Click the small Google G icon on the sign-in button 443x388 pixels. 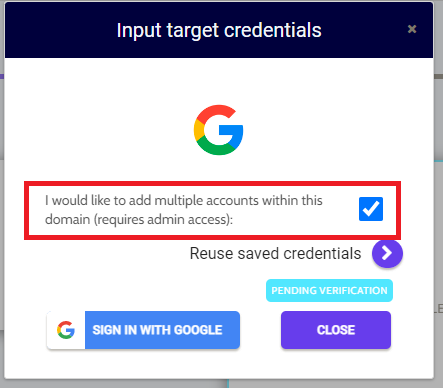click(x=66, y=330)
